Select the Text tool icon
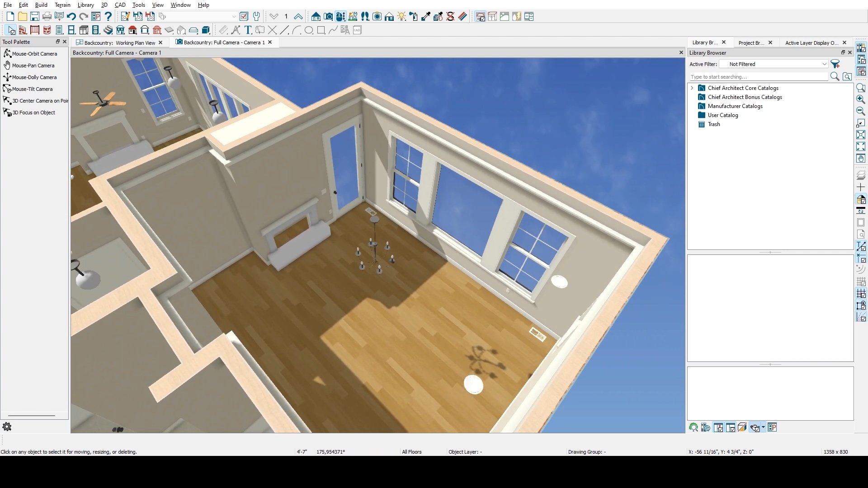Screen dimensions: 868x488 (248, 30)
